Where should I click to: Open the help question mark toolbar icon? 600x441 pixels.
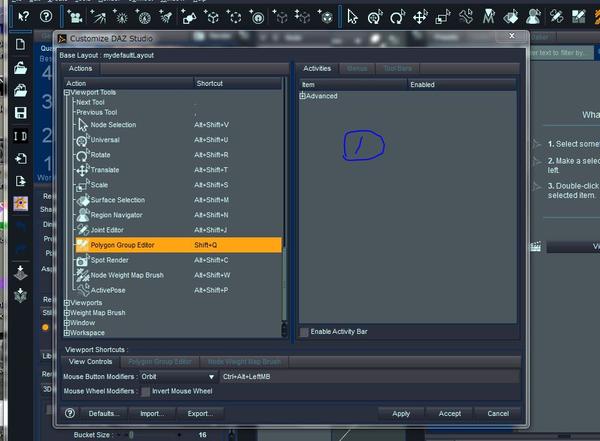(x=46, y=16)
